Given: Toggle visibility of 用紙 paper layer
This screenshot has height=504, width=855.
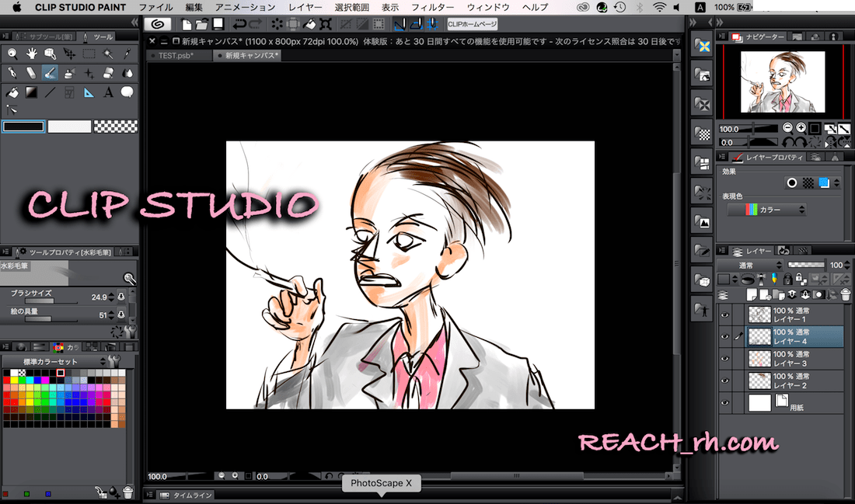Looking at the screenshot, I should [x=724, y=402].
